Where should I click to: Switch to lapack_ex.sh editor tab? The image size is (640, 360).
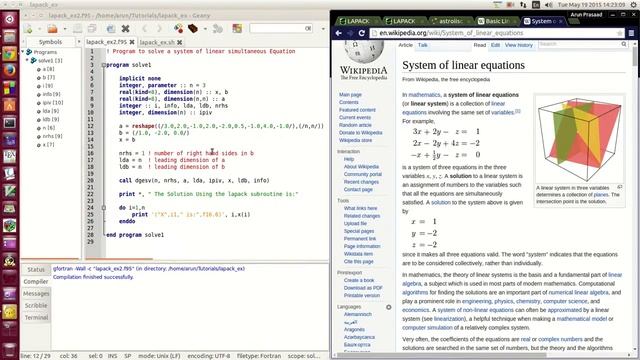coord(157,42)
